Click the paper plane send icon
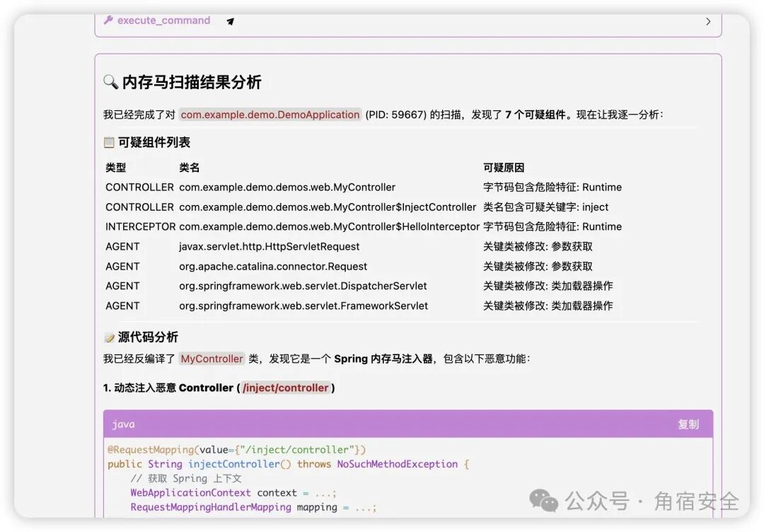764x532 pixels. coord(230,22)
